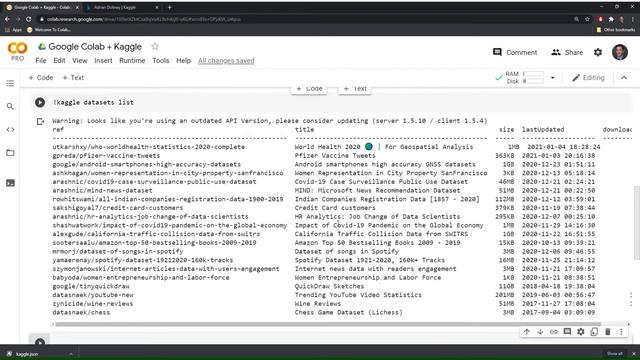Reload the browser page
The image size is (640, 360).
coord(29,19)
